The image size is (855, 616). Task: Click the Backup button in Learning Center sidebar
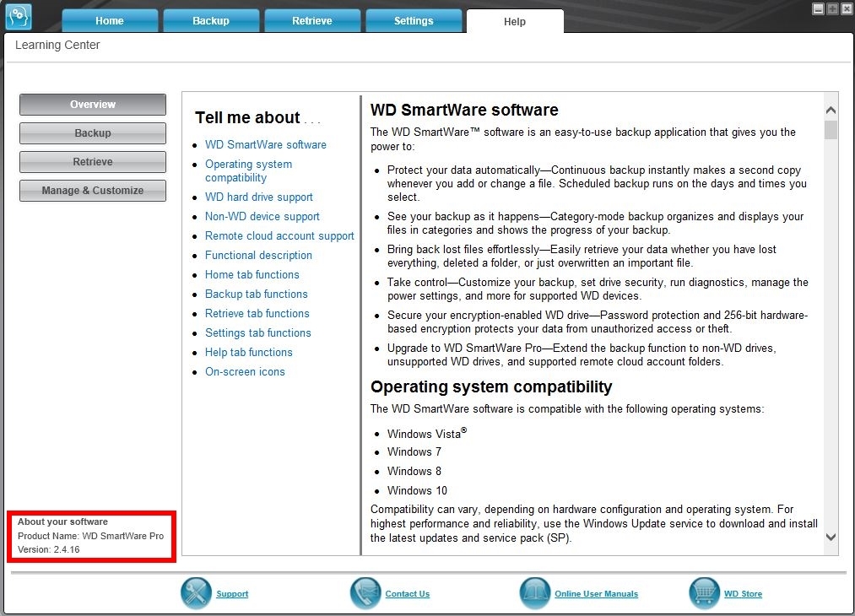pos(93,133)
